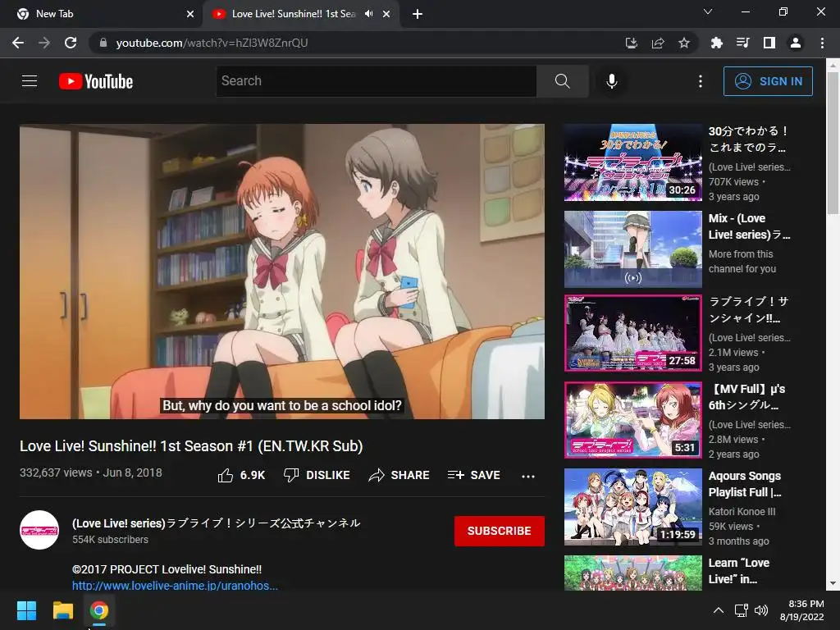840x630 pixels.
Task: Open Chrome profile icon
Action: (x=796, y=43)
